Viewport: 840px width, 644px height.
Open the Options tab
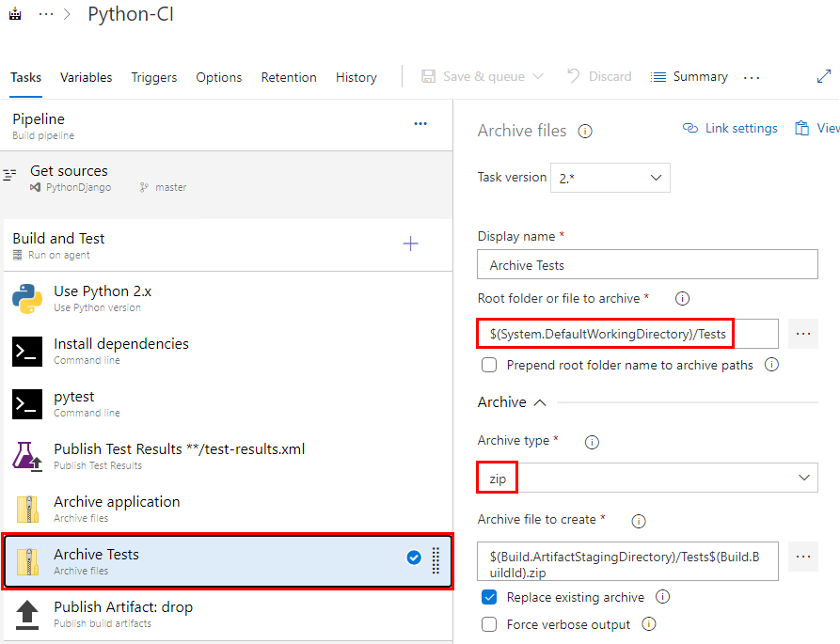[218, 77]
